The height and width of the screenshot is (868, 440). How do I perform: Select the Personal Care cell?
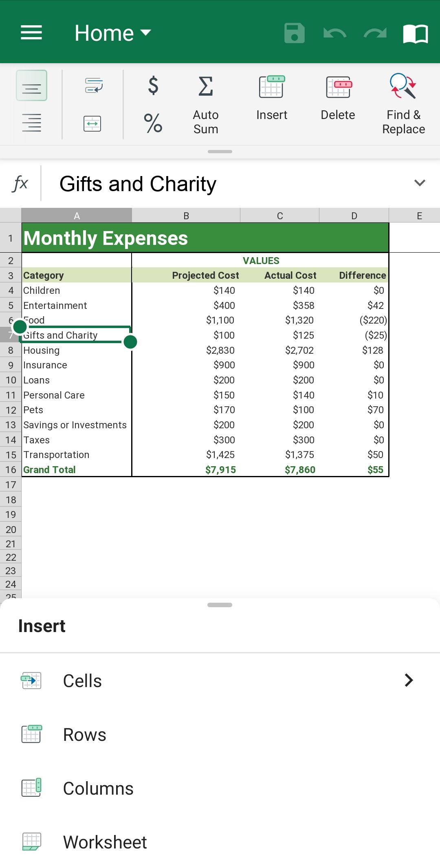point(77,395)
